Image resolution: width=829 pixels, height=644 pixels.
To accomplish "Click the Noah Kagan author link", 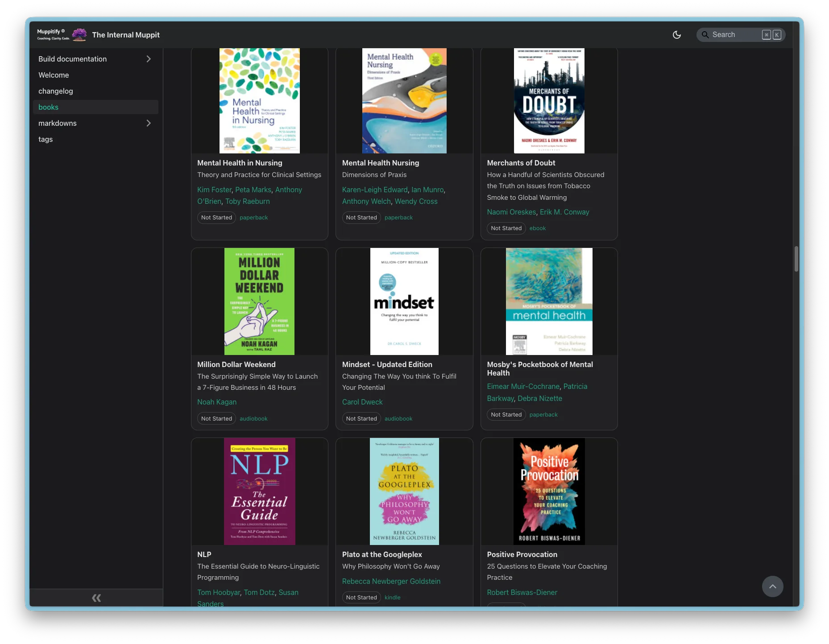I will point(217,402).
